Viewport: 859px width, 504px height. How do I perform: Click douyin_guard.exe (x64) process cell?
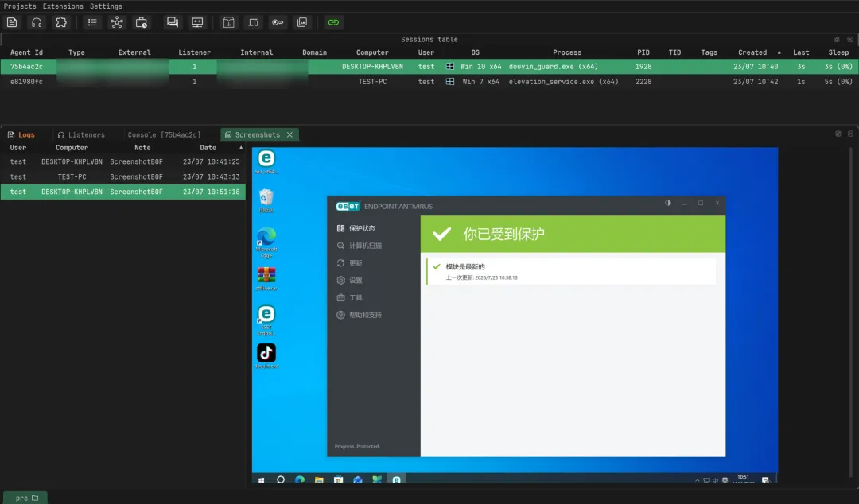pos(554,66)
